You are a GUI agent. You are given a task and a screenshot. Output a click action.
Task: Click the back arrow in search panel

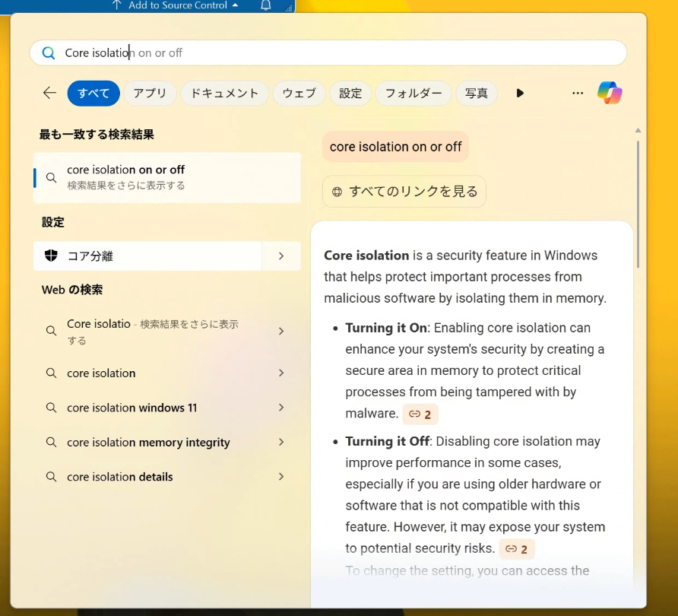tap(49, 93)
